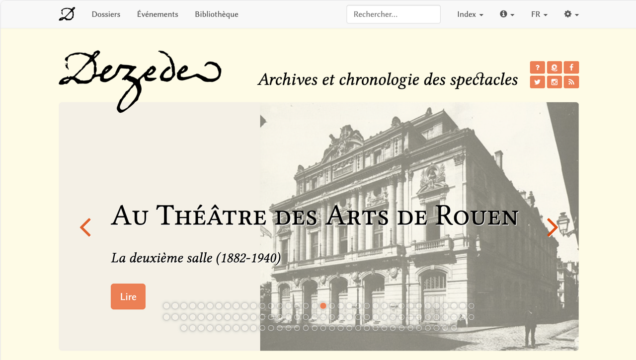
Task: Open the gear settings dropdown
Action: (571, 14)
